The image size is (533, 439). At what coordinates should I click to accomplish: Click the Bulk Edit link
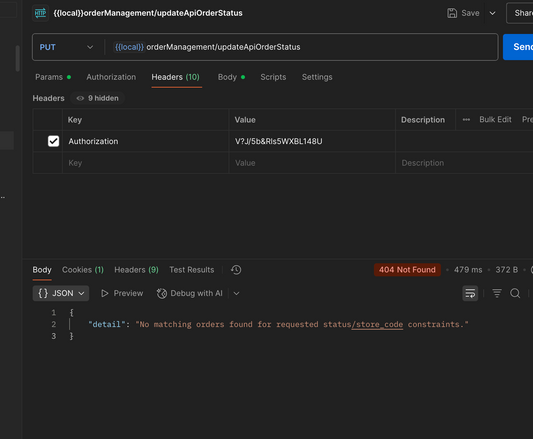click(495, 120)
